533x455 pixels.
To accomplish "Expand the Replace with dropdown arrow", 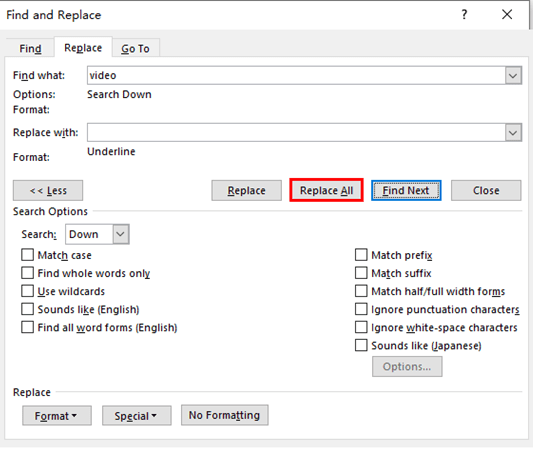I will click(x=513, y=133).
